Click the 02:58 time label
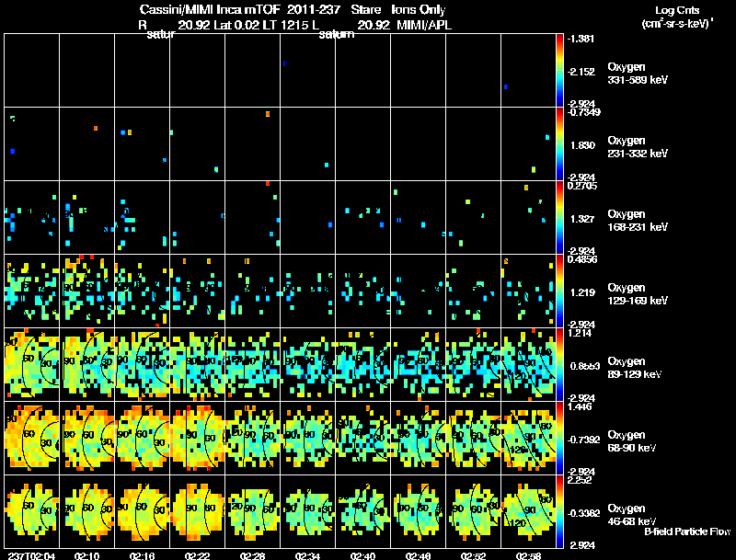The image size is (736, 560). (528, 556)
